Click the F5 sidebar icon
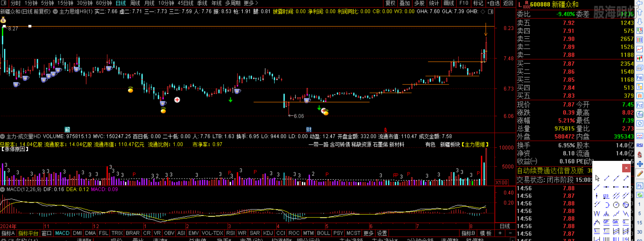This screenshot has width=644, height=241. point(640,186)
